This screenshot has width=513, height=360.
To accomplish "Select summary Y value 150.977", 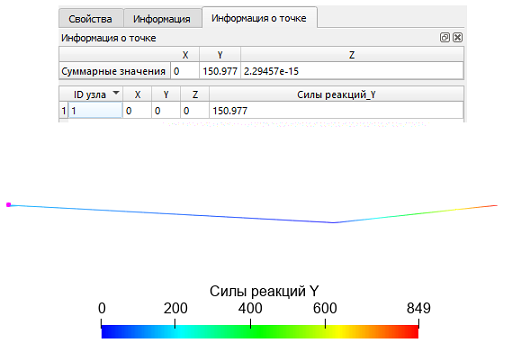I will [x=220, y=71].
